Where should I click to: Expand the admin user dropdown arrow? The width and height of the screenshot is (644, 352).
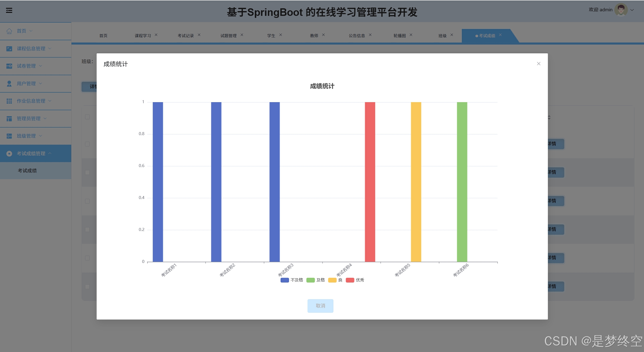coord(632,10)
